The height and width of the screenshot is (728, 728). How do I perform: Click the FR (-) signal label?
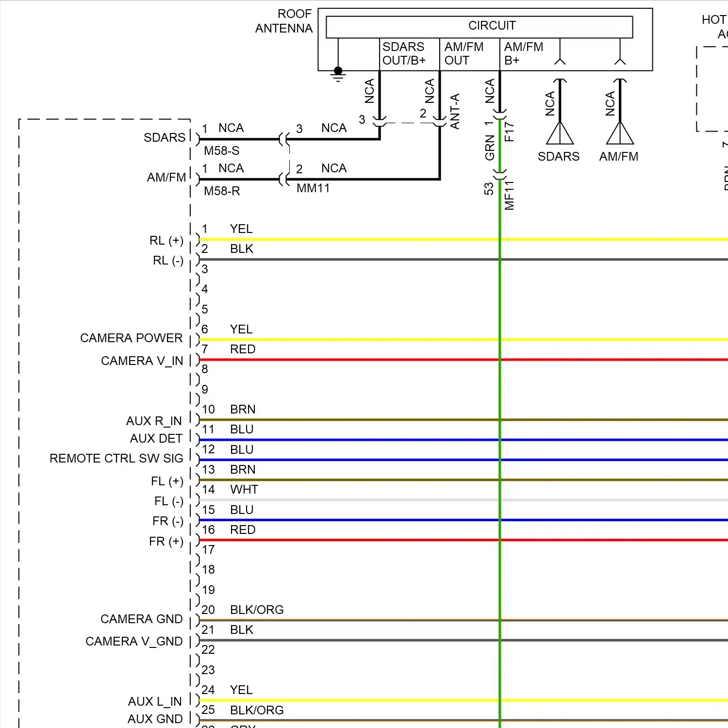(x=168, y=521)
